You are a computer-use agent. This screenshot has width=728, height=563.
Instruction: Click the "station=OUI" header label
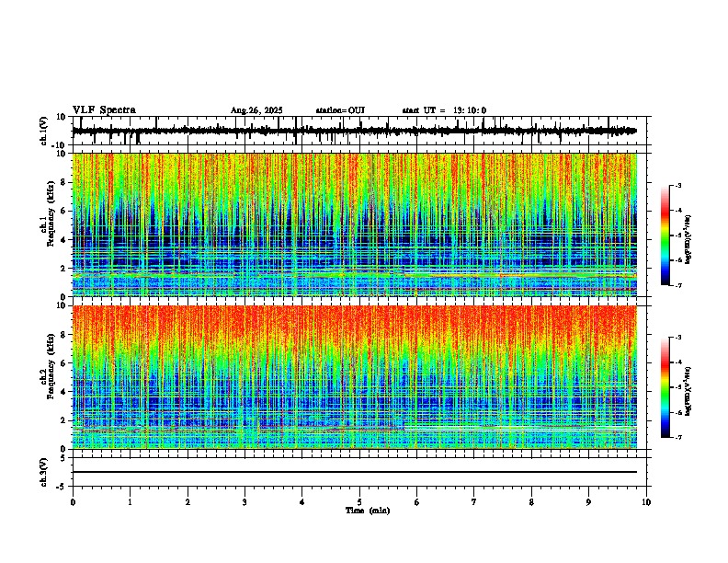(x=340, y=110)
